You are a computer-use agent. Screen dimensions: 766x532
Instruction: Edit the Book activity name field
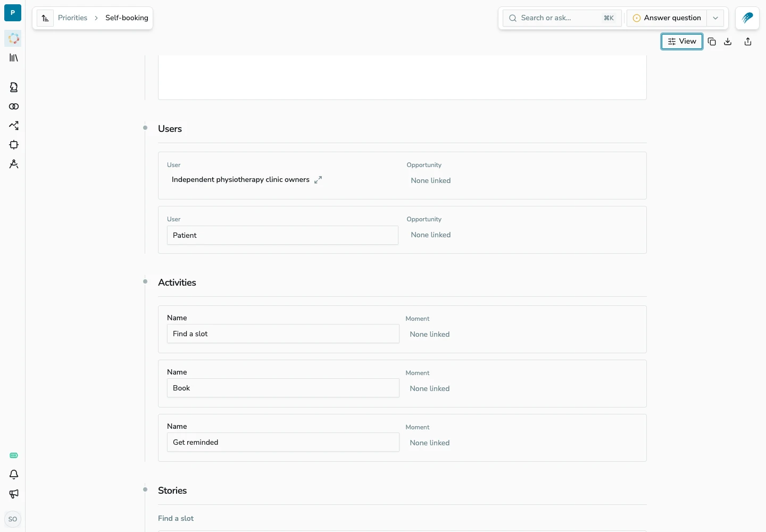pyautogui.click(x=283, y=388)
